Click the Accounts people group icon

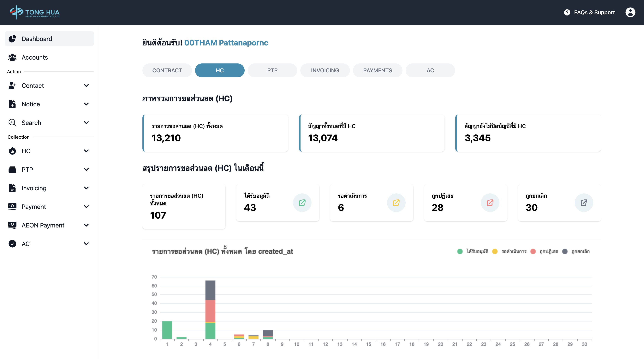click(12, 57)
